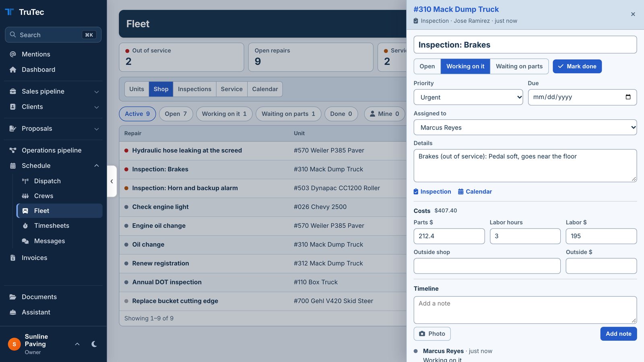644x362 pixels.
Task: Open Operations pipeline via its icon
Action: click(x=13, y=150)
